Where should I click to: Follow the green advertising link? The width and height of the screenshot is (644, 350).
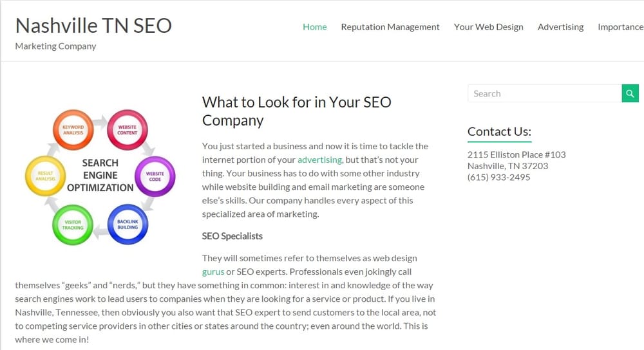(319, 160)
